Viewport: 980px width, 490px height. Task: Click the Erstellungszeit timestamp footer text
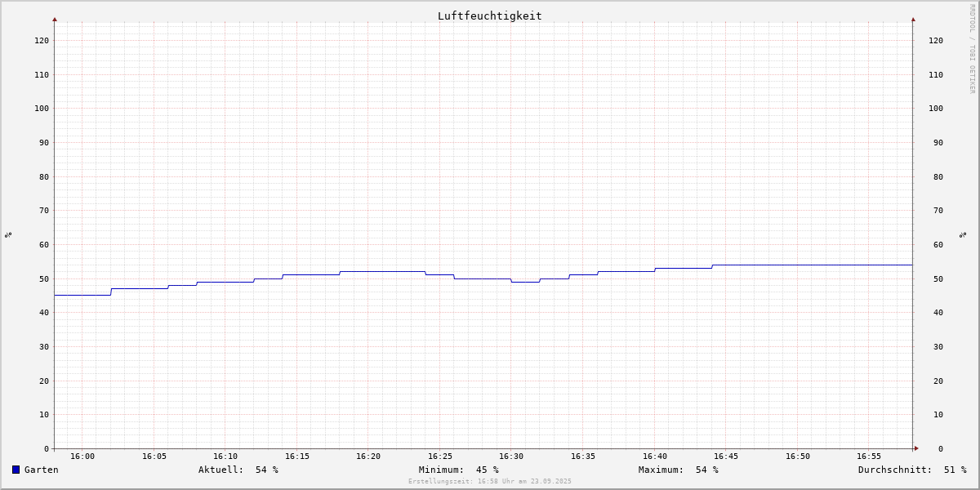(x=490, y=482)
